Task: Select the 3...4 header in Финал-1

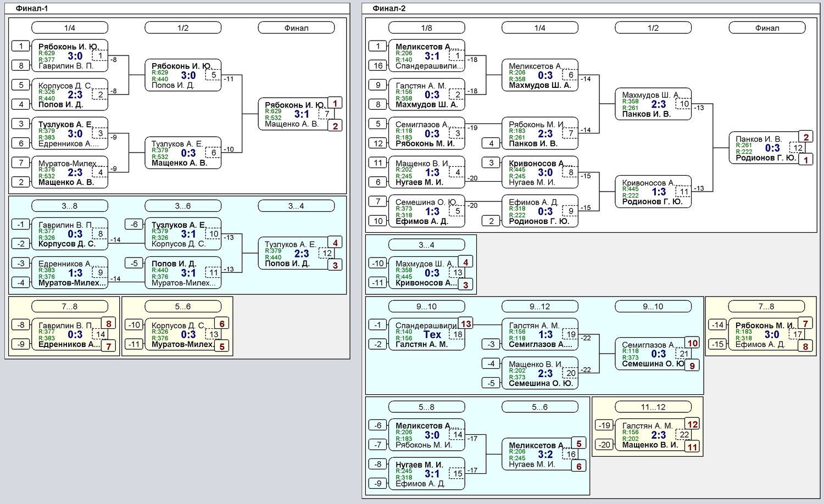Action: [296, 206]
